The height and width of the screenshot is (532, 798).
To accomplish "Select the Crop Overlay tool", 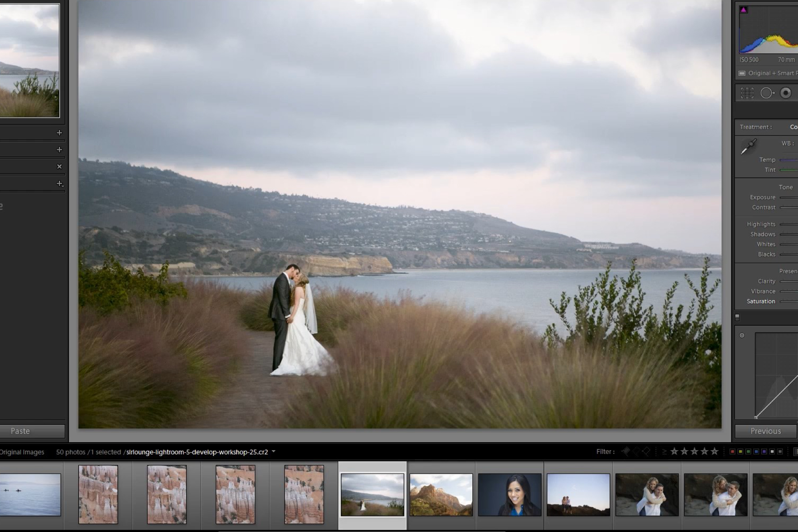I will (x=747, y=93).
